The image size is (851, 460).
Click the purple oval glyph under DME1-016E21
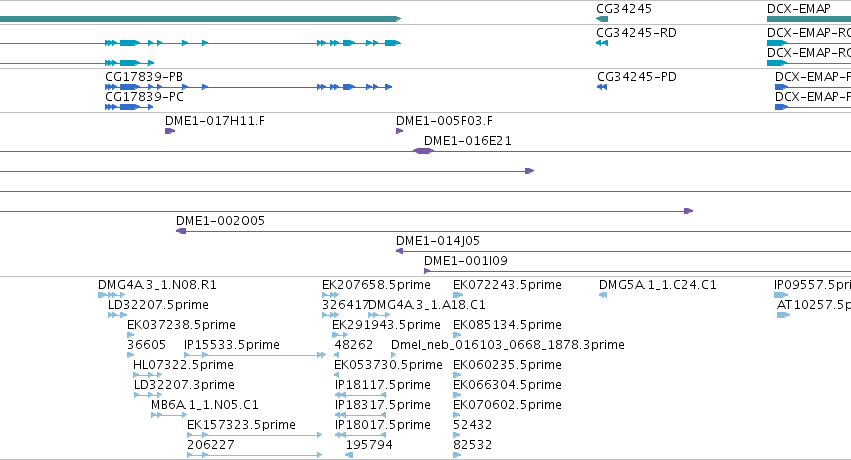point(424,151)
